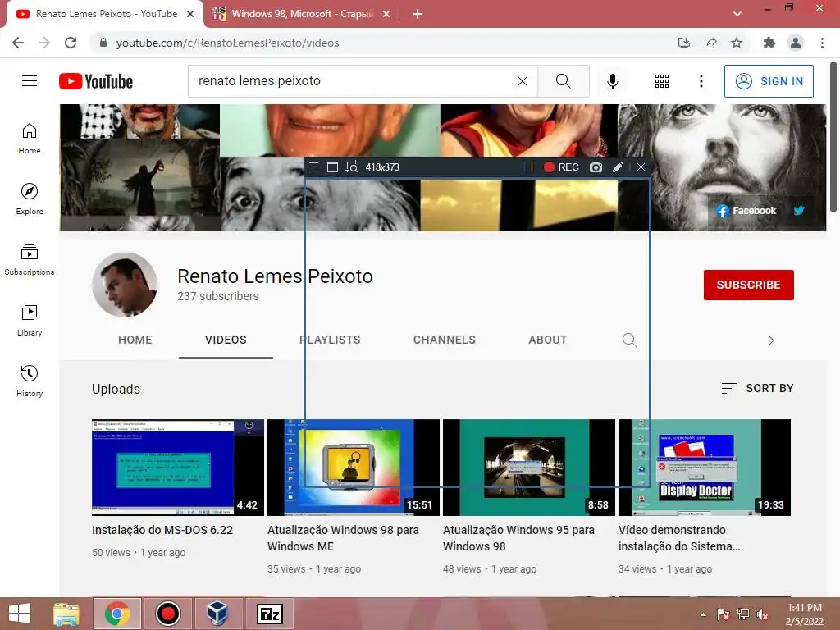840x630 pixels.
Task: Open VirtualBox from the taskbar
Action: coord(217,614)
